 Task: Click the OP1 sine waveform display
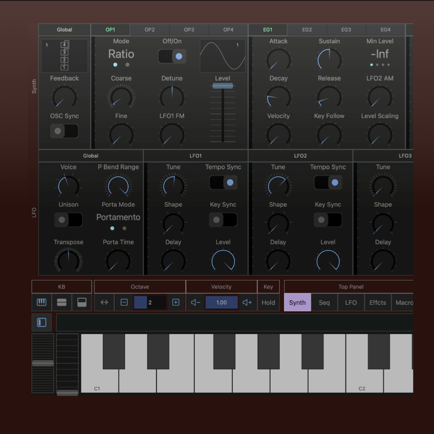click(222, 55)
